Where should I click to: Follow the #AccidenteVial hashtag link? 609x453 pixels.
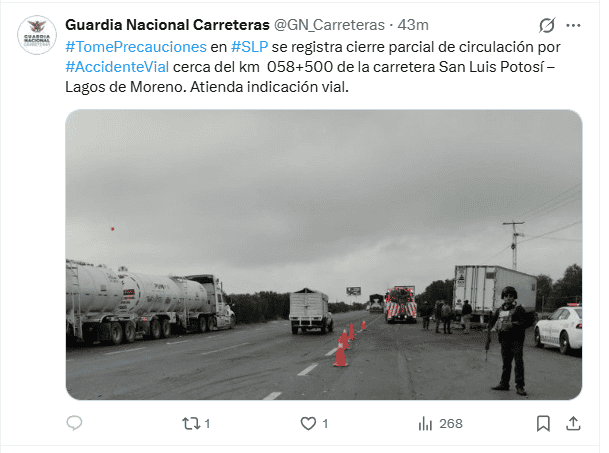point(117,67)
